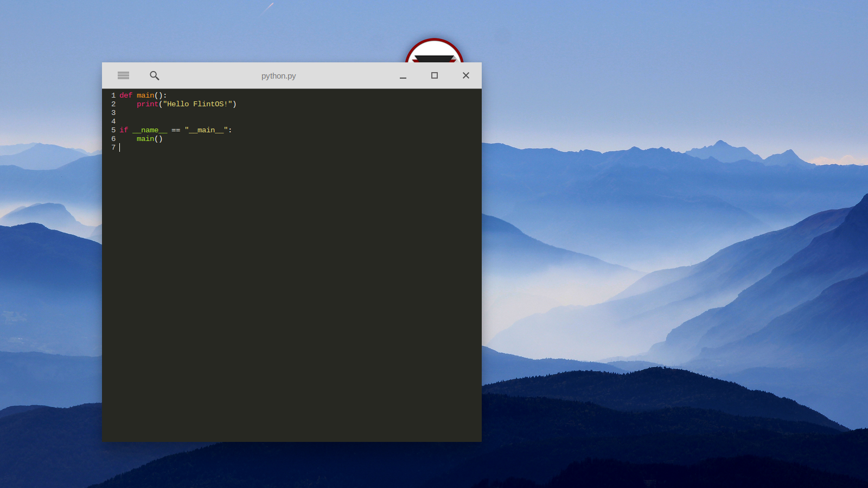This screenshot has height=488, width=868.
Task: Click the "Hello FlintOS!" string
Action: [x=197, y=104]
